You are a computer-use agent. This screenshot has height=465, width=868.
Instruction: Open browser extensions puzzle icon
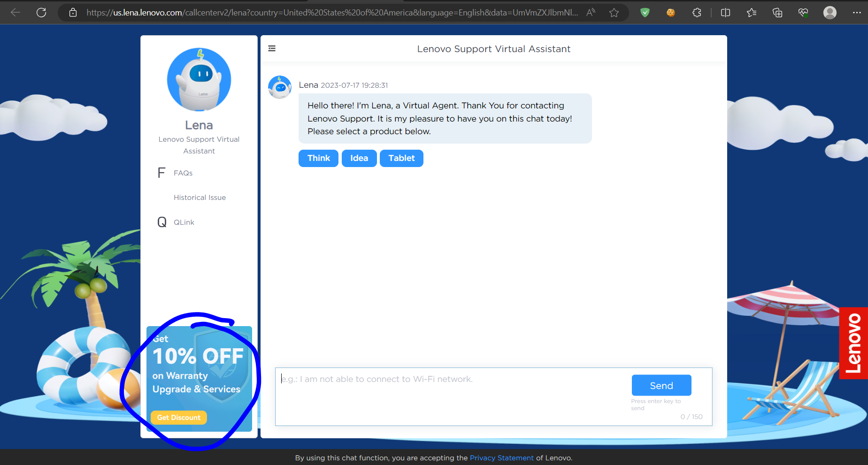point(697,13)
